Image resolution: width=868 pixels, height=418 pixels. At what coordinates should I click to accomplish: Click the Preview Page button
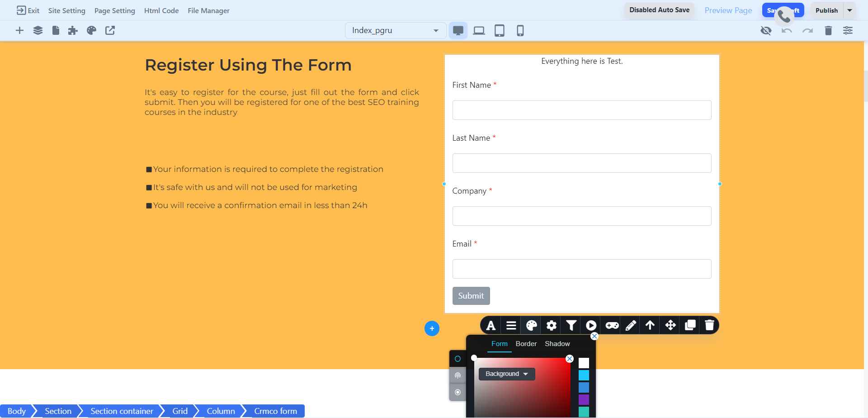pos(727,10)
